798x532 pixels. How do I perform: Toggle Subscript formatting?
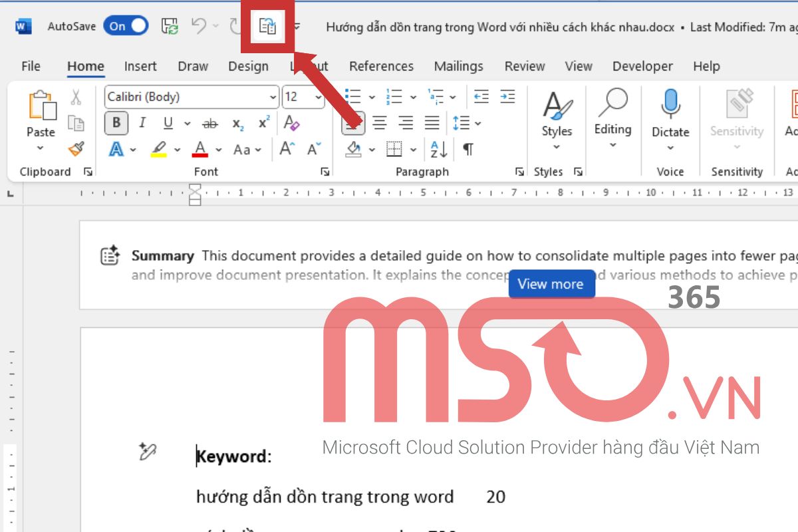tap(237, 123)
